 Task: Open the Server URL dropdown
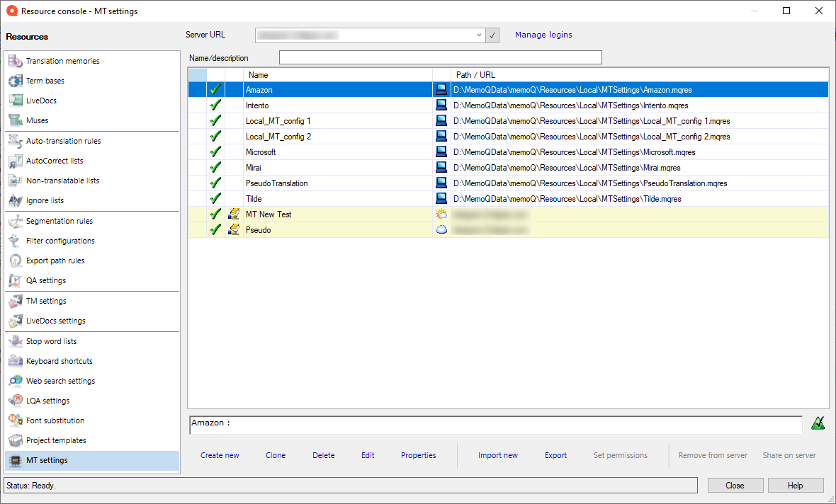(480, 35)
